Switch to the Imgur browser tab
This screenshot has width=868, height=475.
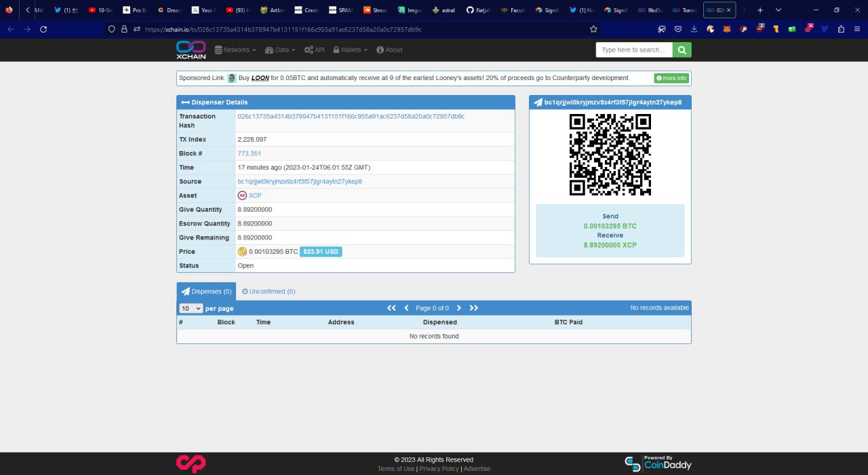(410, 10)
